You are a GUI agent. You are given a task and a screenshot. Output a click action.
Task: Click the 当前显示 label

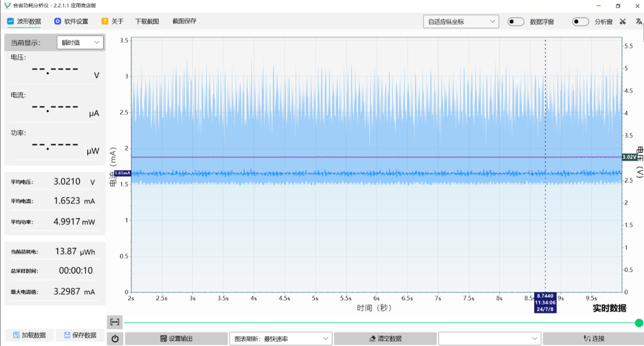tap(25, 43)
